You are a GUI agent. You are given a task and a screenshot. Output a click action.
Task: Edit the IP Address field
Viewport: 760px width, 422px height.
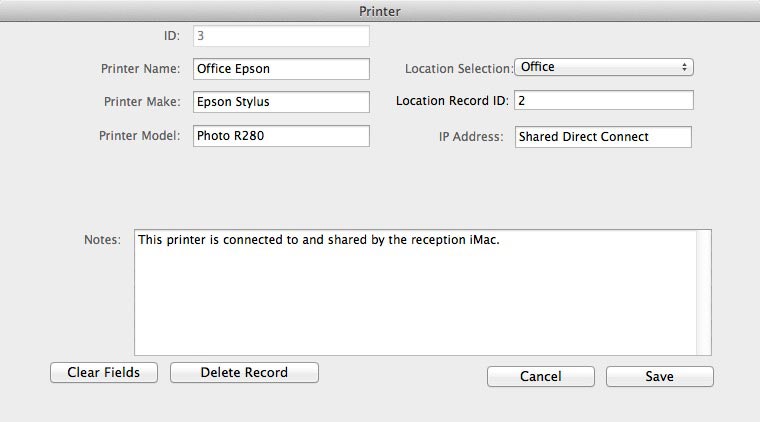coord(603,137)
